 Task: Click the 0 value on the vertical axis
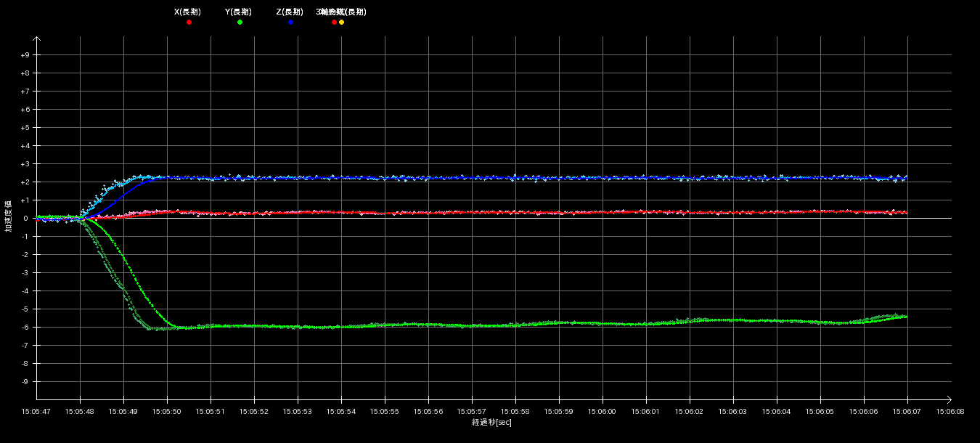(x=26, y=219)
